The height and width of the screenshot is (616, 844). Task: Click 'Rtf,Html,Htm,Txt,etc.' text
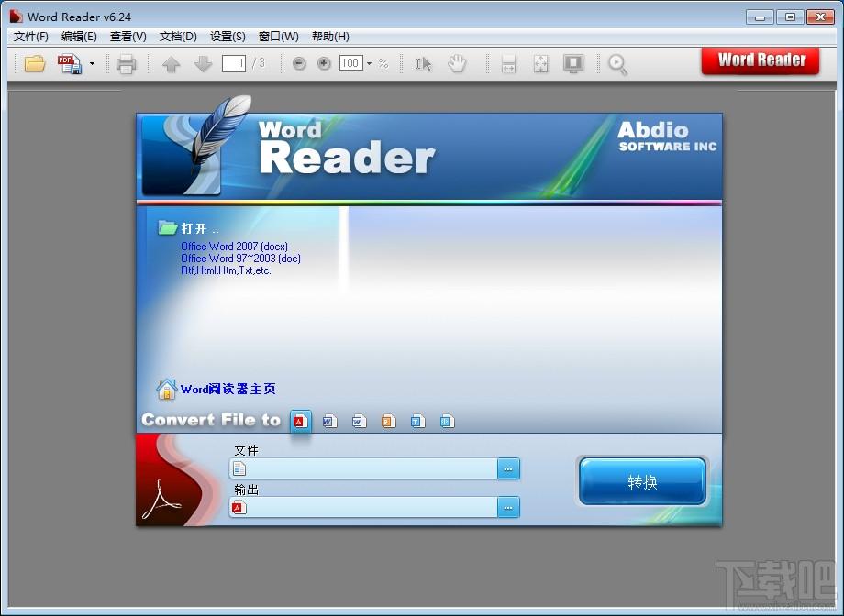(226, 270)
